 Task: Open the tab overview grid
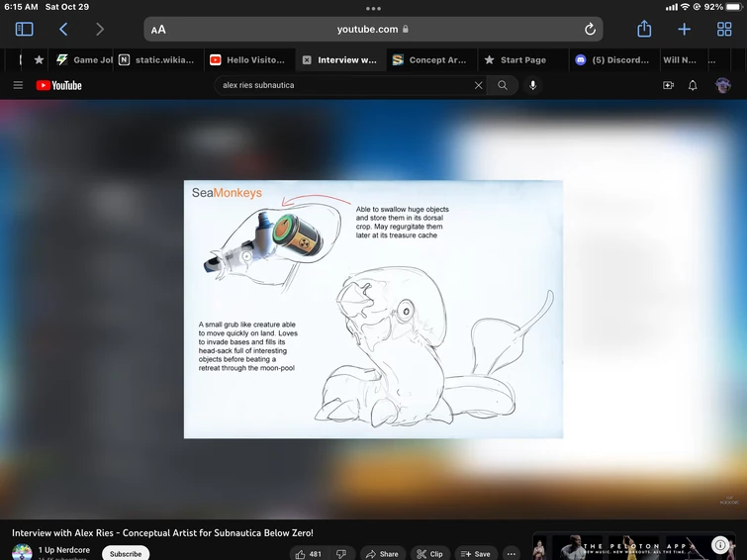coord(724,29)
